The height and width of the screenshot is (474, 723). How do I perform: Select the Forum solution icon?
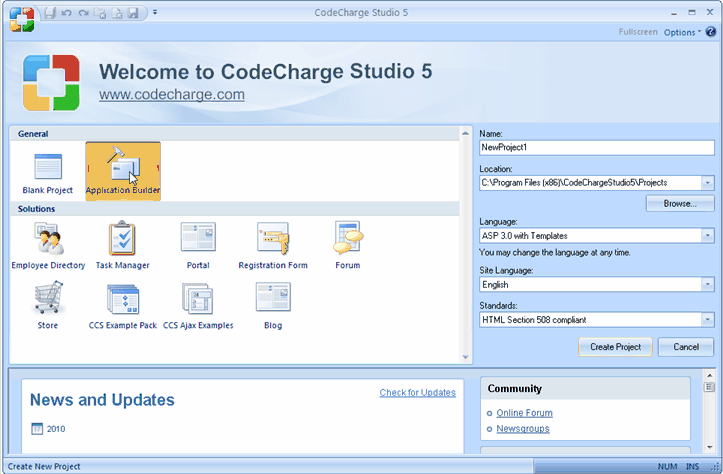(347, 241)
